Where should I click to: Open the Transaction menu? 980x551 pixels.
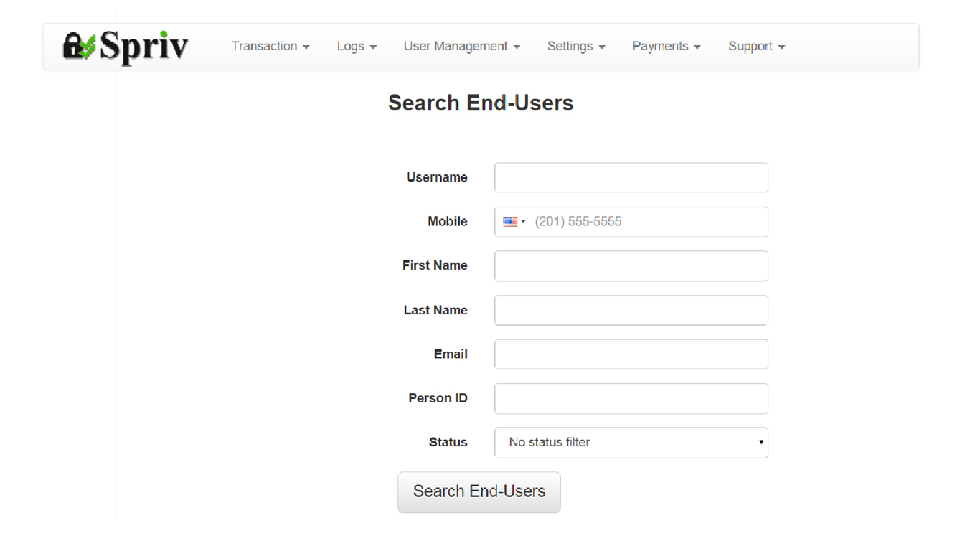tap(270, 46)
